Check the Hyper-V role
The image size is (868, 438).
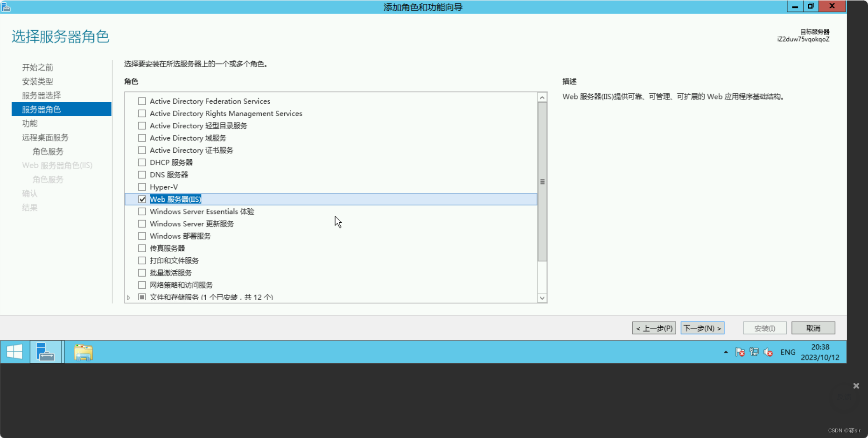(142, 187)
